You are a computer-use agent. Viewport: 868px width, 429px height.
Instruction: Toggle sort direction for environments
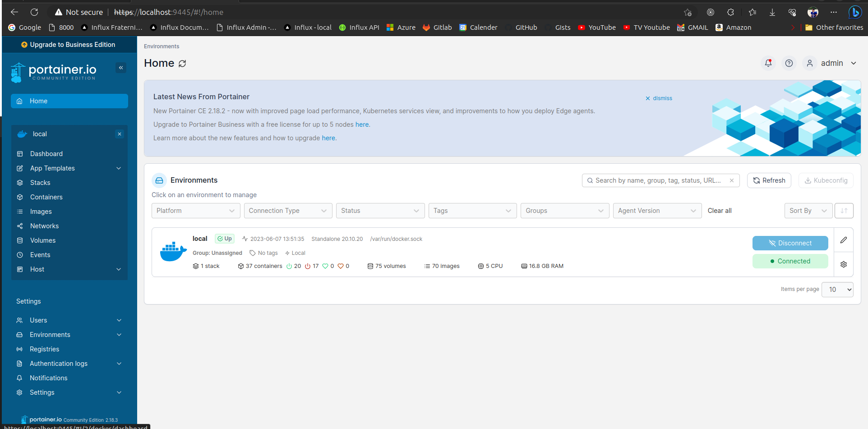(x=844, y=210)
